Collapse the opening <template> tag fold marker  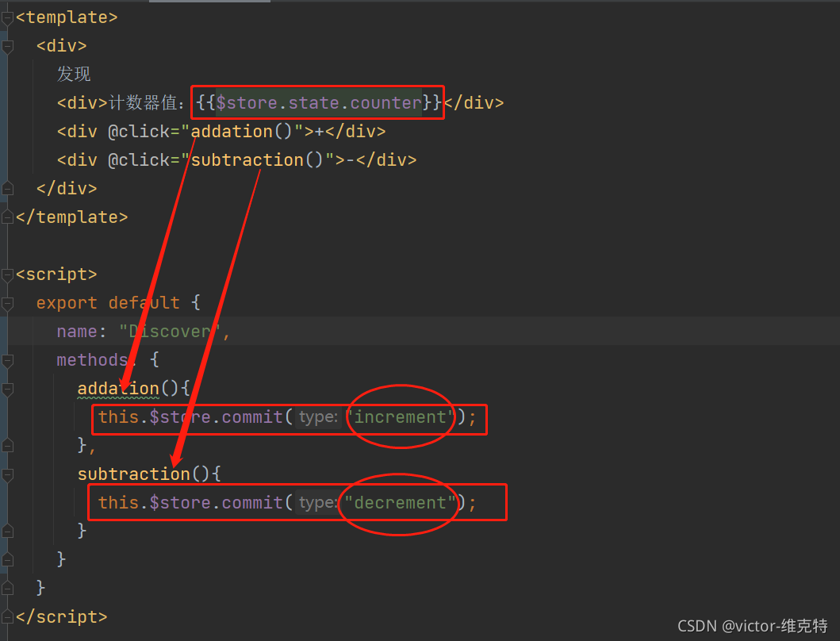pyautogui.click(x=7, y=17)
